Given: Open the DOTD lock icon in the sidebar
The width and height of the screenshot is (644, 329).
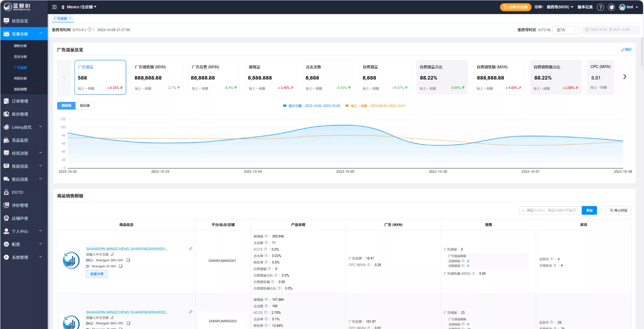Looking at the screenshot, I should pos(6,192).
